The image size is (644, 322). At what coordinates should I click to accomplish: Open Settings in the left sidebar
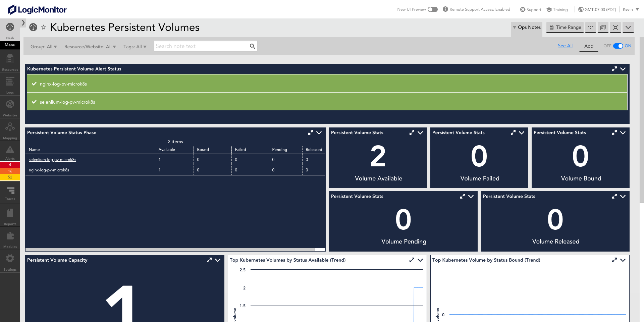(10, 262)
